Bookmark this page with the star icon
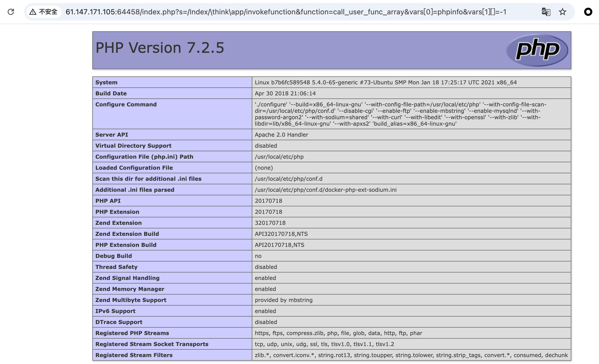Image resolution: width=599 pixels, height=364 pixels. pos(562,12)
